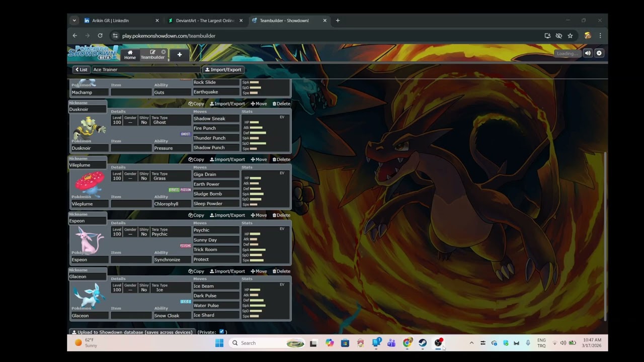Open the tab search dropdown arrow
The height and width of the screenshot is (362, 644).
[74, 21]
